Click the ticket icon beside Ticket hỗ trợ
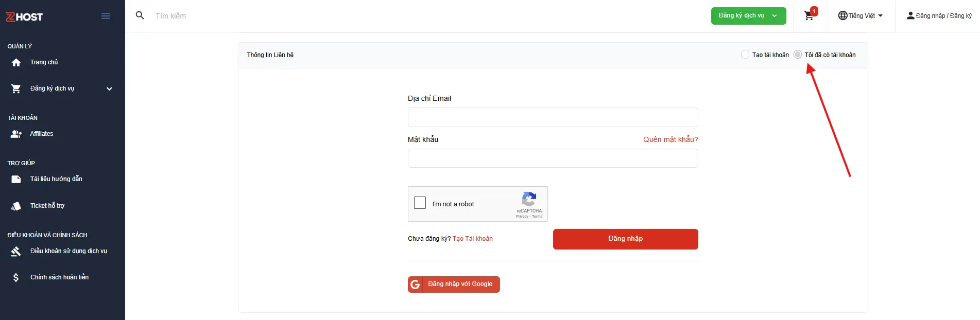Image resolution: width=980 pixels, height=320 pixels. coord(16,206)
